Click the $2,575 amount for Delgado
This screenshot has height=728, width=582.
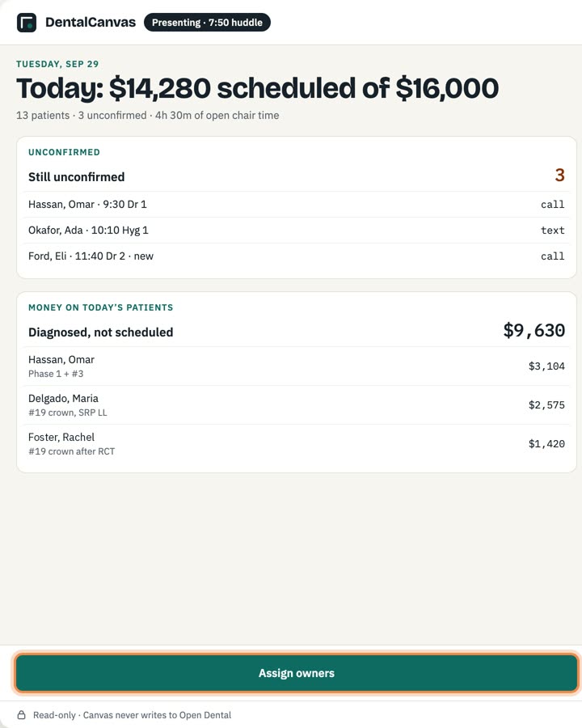click(546, 405)
